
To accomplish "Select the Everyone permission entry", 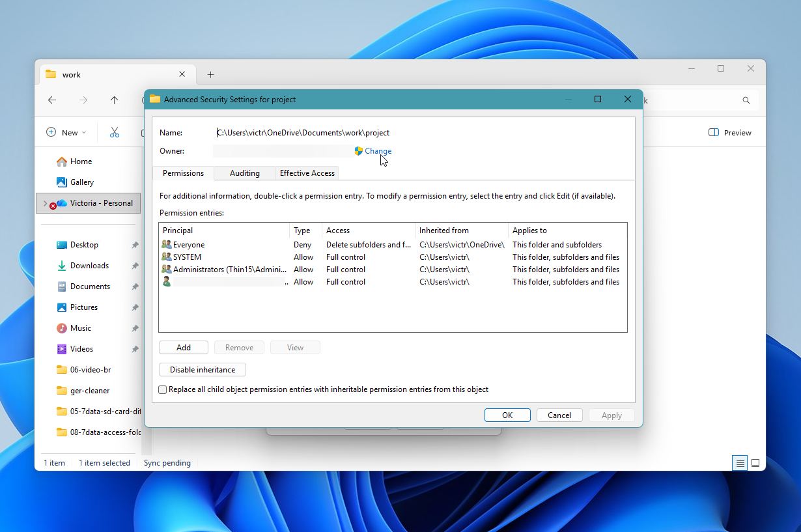I will pos(393,245).
